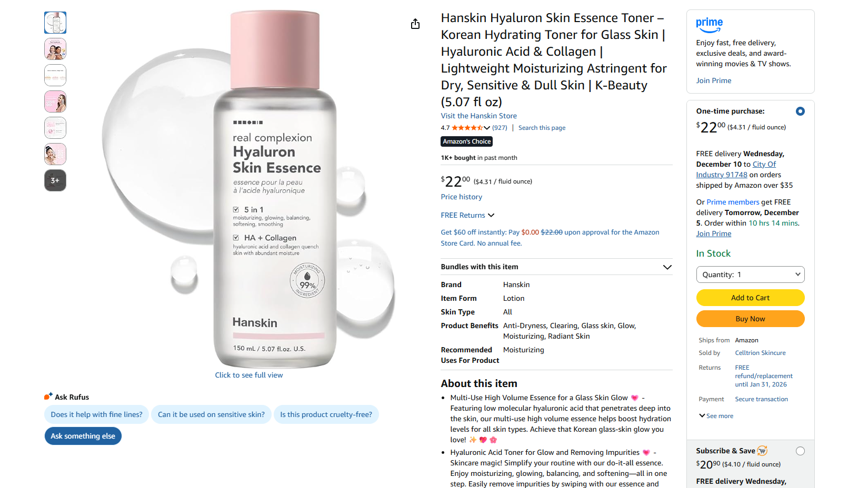Click Add to Cart button
Screen dimensions: 868x488
click(750, 298)
